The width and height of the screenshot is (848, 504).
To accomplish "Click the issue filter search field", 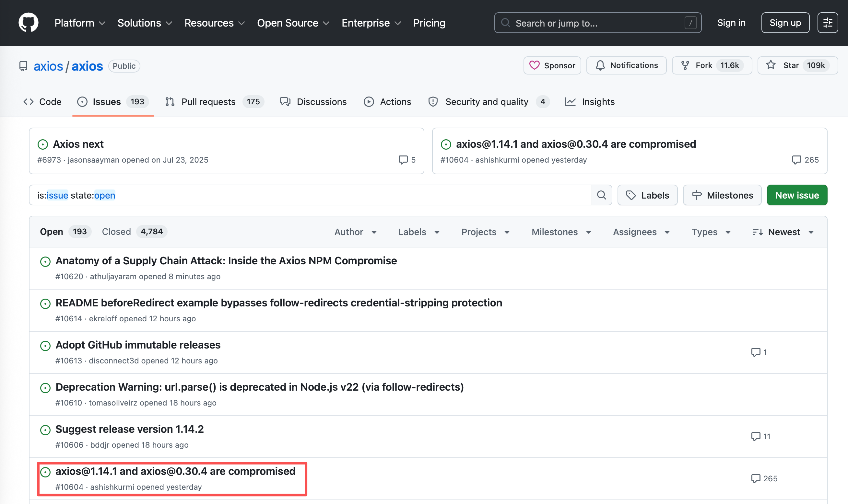I will 306,195.
